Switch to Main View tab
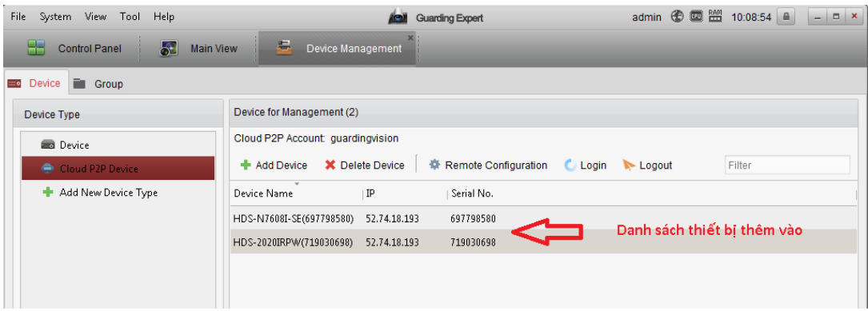This screenshot has width=868, height=311. (198, 49)
